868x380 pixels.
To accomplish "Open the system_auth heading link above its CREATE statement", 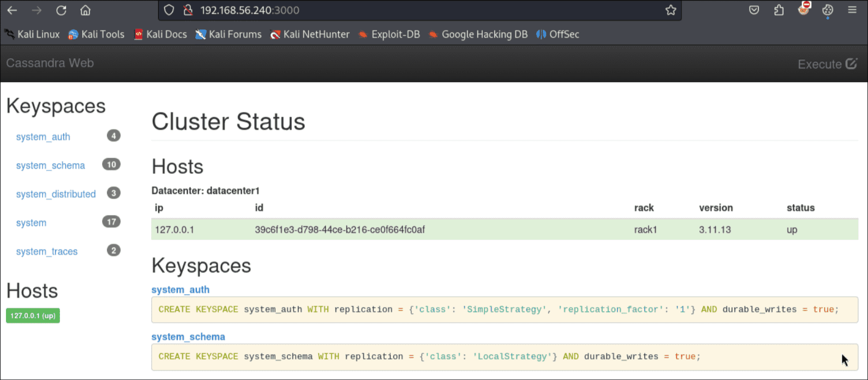I will pos(181,289).
